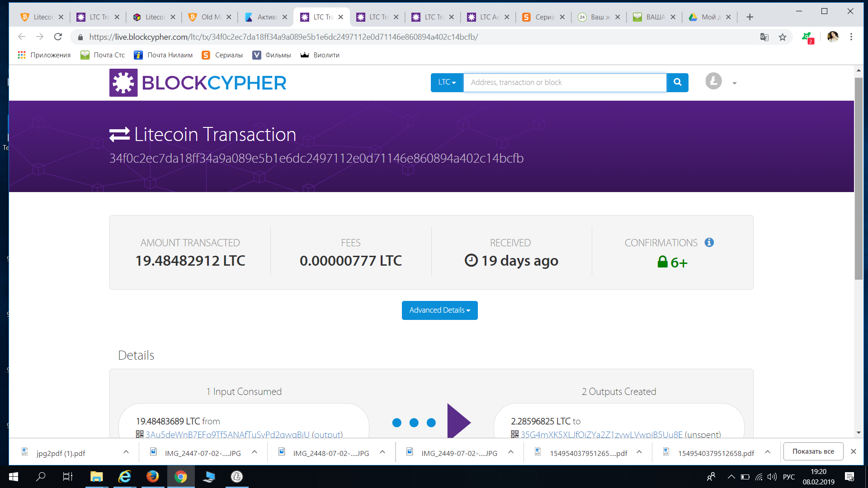868x488 pixels.
Task: Open the caret next to the Litecoin coin icon
Action: pyautogui.click(x=735, y=83)
